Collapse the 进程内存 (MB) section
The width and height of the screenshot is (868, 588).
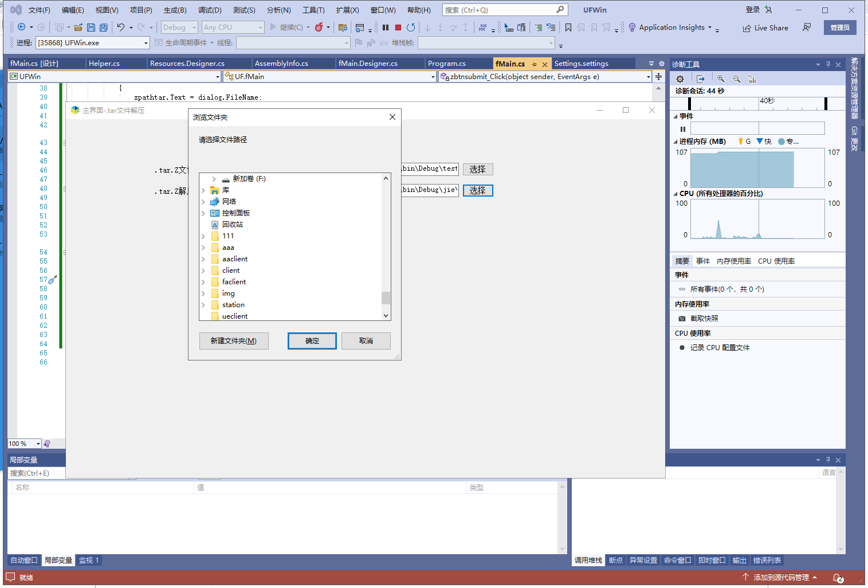(675, 142)
